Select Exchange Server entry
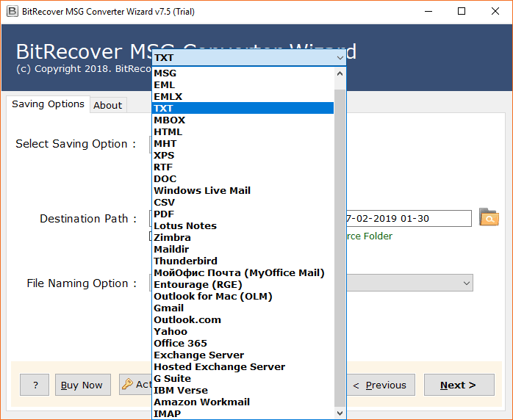Image resolution: width=513 pixels, height=420 pixels. pos(243,355)
